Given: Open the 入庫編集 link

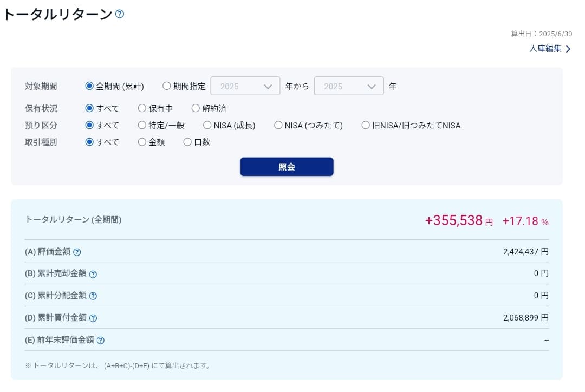Looking at the screenshot, I should point(545,49).
